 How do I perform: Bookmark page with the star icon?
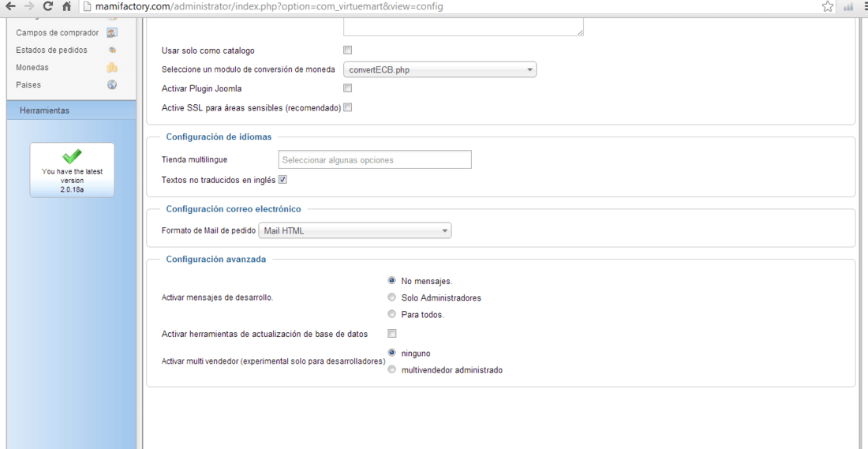pyautogui.click(x=828, y=6)
